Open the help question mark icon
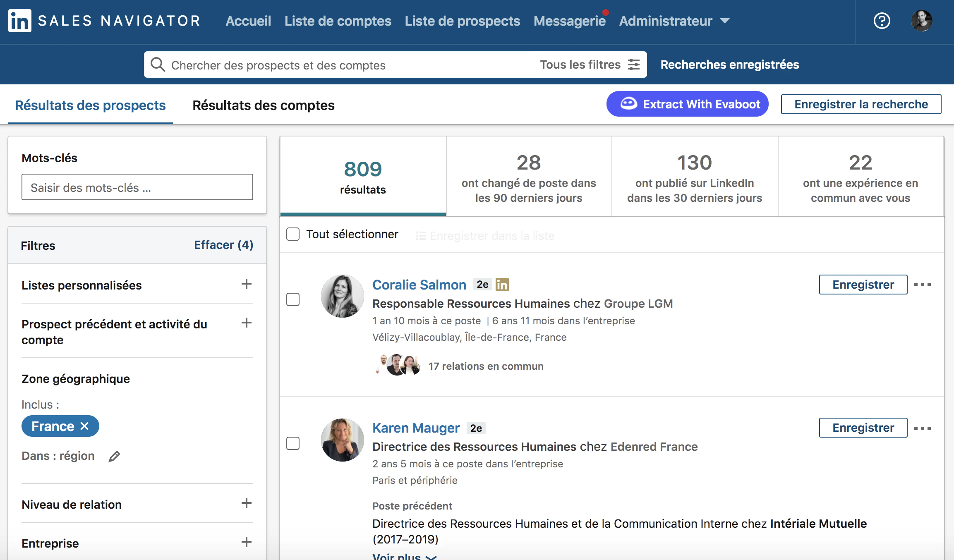This screenshot has width=954, height=560. [882, 21]
